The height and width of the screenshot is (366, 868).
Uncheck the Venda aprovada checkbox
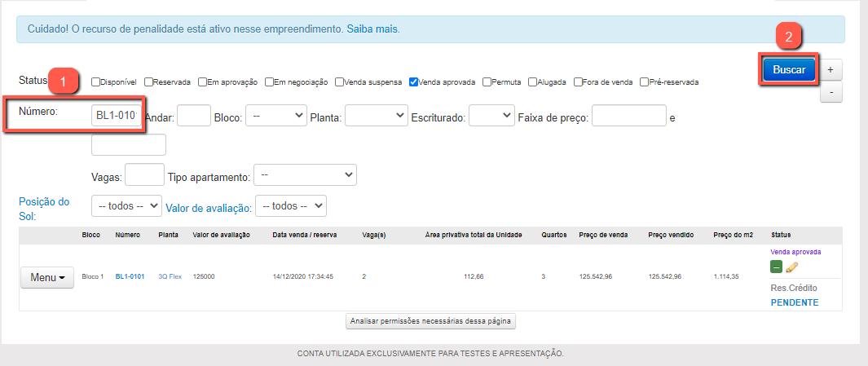tap(414, 82)
